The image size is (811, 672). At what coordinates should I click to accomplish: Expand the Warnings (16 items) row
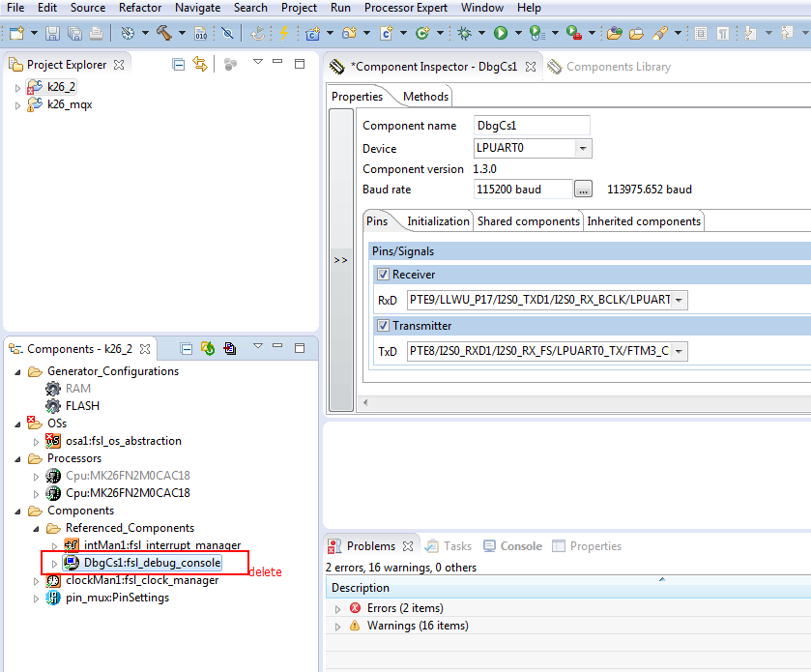pyautogui.click(x=337, y=627)
